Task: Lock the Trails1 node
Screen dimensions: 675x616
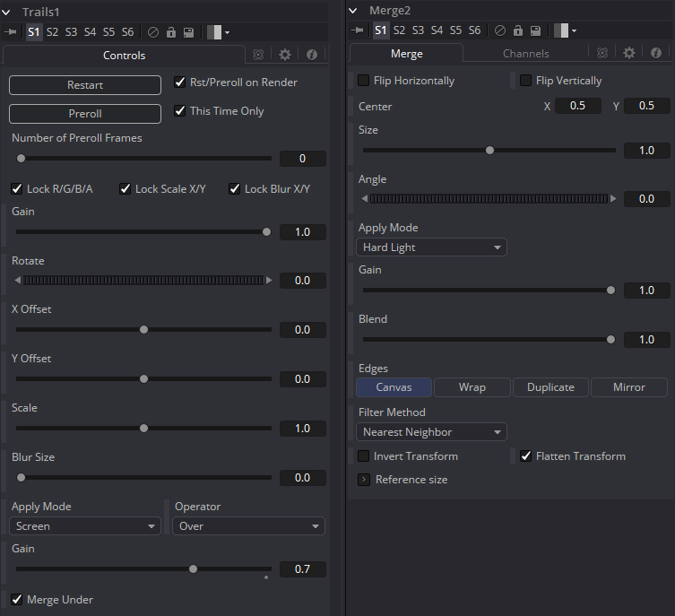Action: (x=171, y=32)
